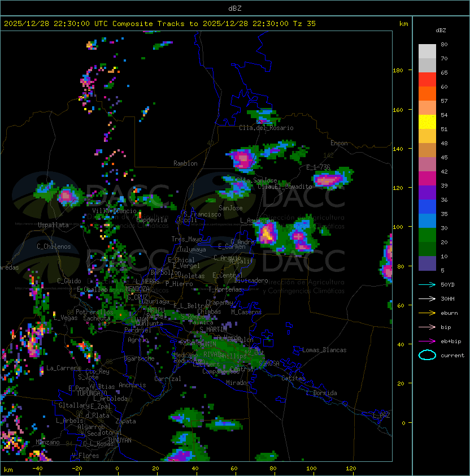Click the 'Manzano' map label
The height and width of the screenshot is (476, 470).
pyautogui.click(x=47, y=442)
